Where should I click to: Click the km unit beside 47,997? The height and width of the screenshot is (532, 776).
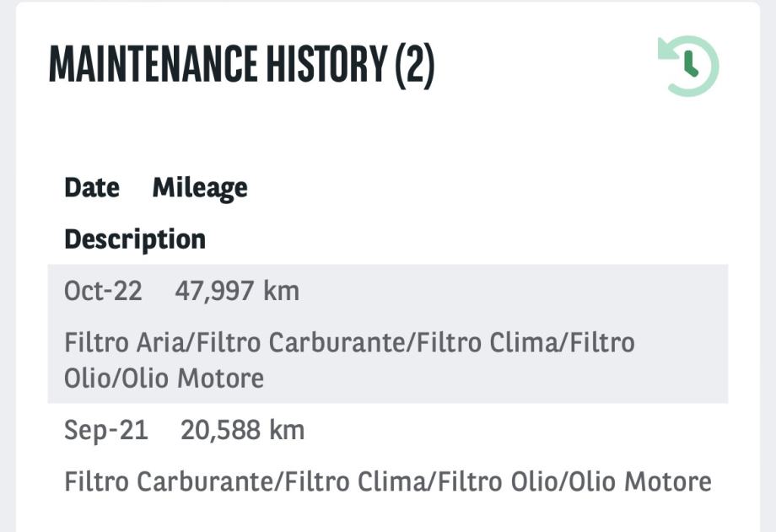click(x=281, y=291)
